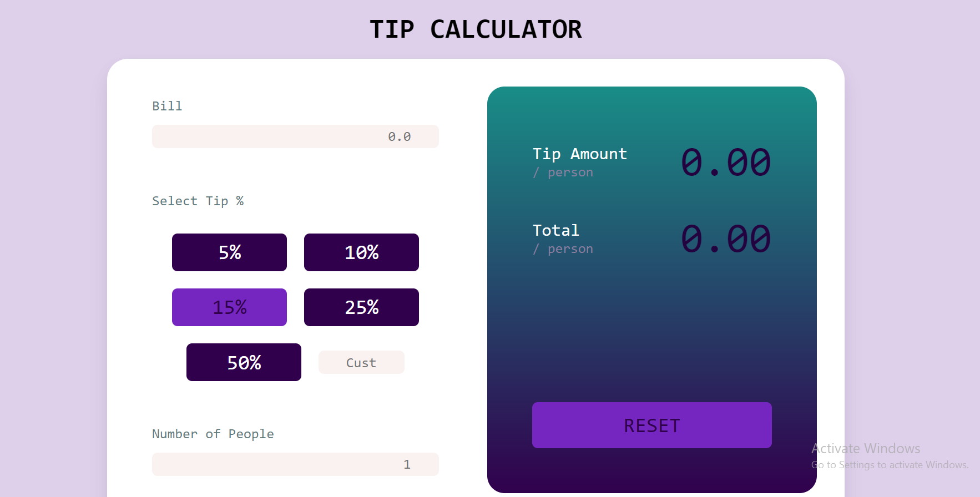Select the 5% tip button
The image size is (980, 497).
(x=229, y=252)
